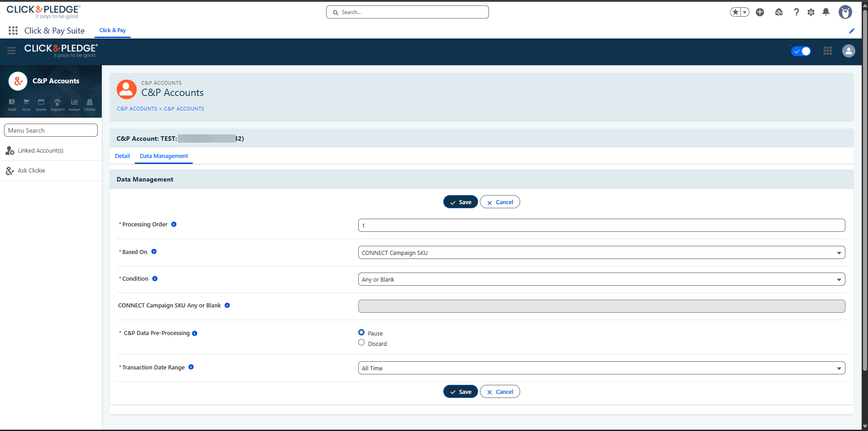The width and height of the screenshot is (868, 431).
Task: Click the top Save button
Action: [x=460, y=202]
